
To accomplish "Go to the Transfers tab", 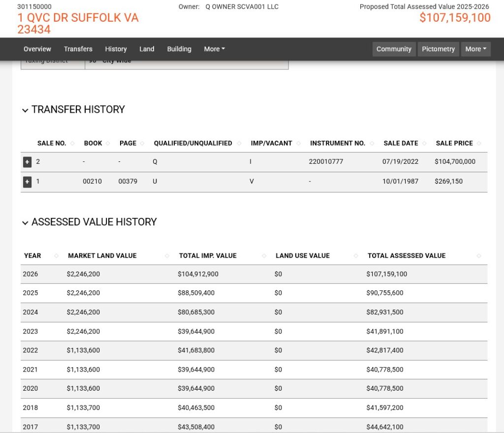I will pyautogui.click(x=78, y=49).
